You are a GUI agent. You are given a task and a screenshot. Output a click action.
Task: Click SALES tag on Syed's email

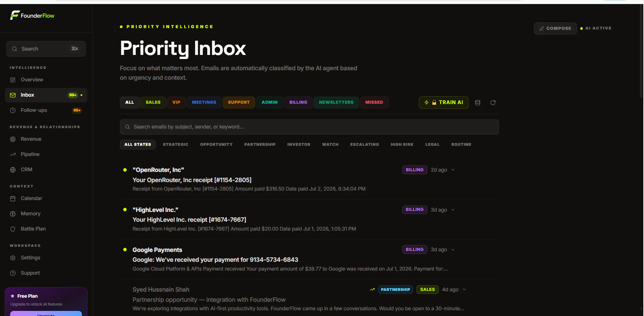tap(428, 290)
